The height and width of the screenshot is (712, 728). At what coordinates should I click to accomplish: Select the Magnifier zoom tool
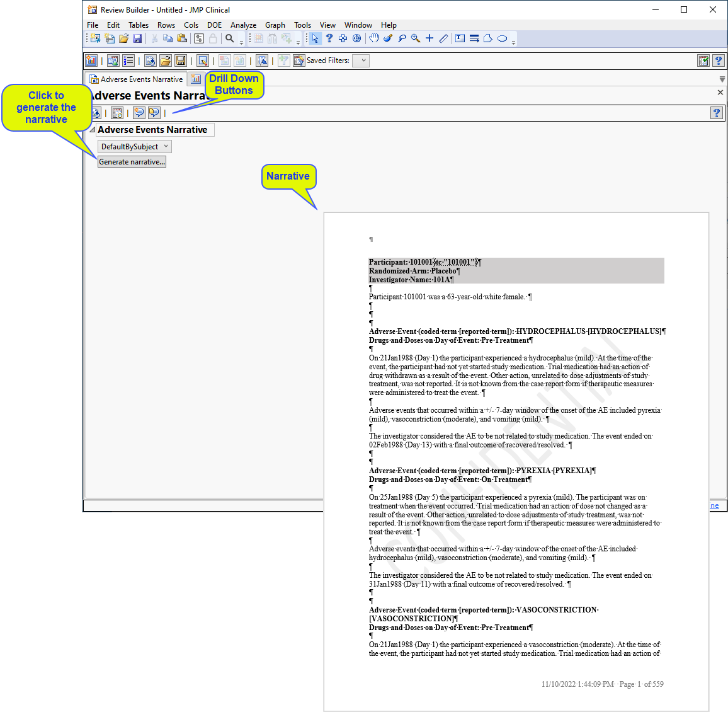[416, 38]
